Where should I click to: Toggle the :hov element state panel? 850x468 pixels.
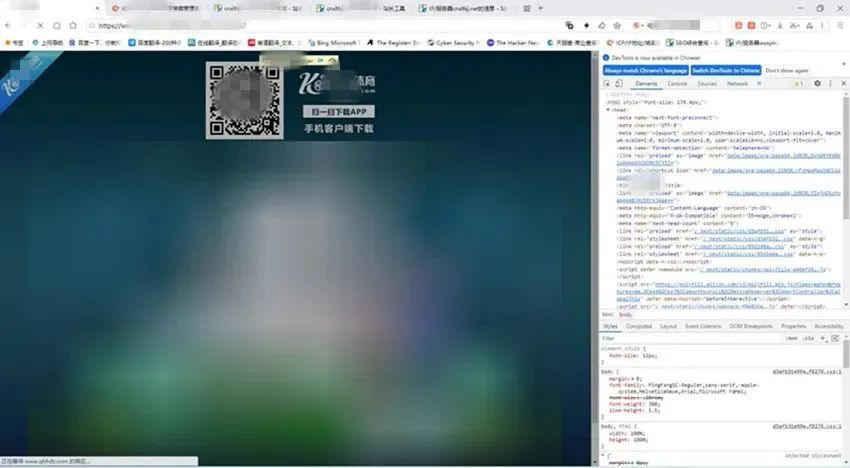tap(791, 338)
